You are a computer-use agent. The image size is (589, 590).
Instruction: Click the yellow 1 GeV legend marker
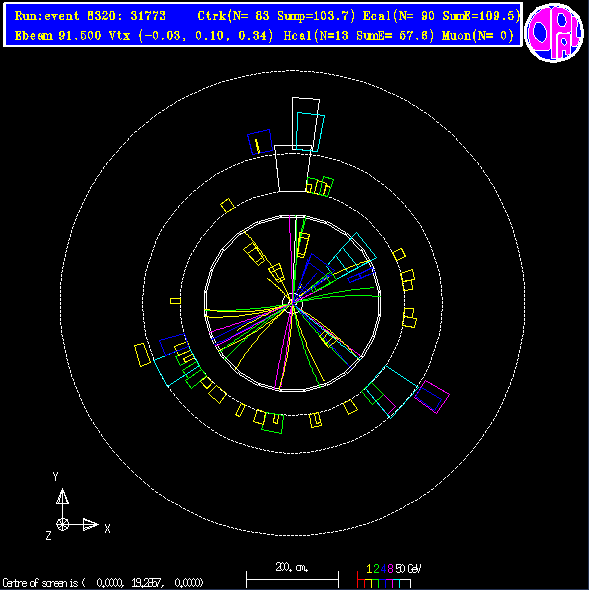click(369, 568)
